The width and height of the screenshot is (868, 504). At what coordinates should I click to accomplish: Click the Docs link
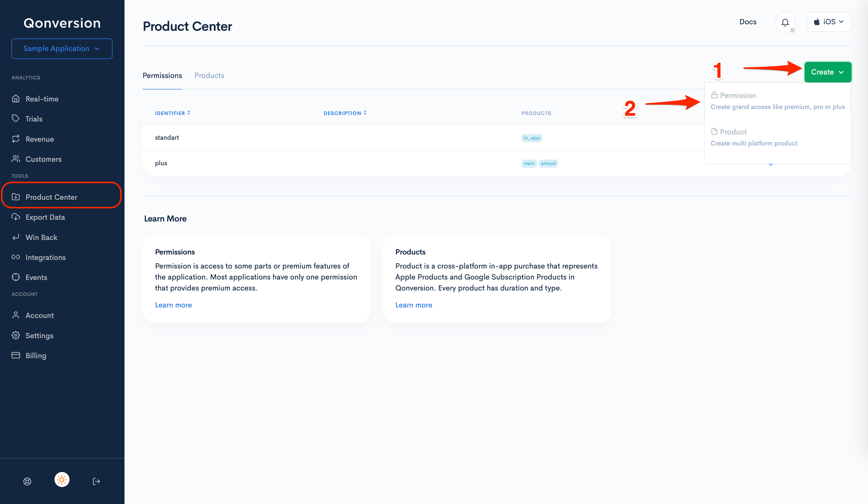click(748, 22)
